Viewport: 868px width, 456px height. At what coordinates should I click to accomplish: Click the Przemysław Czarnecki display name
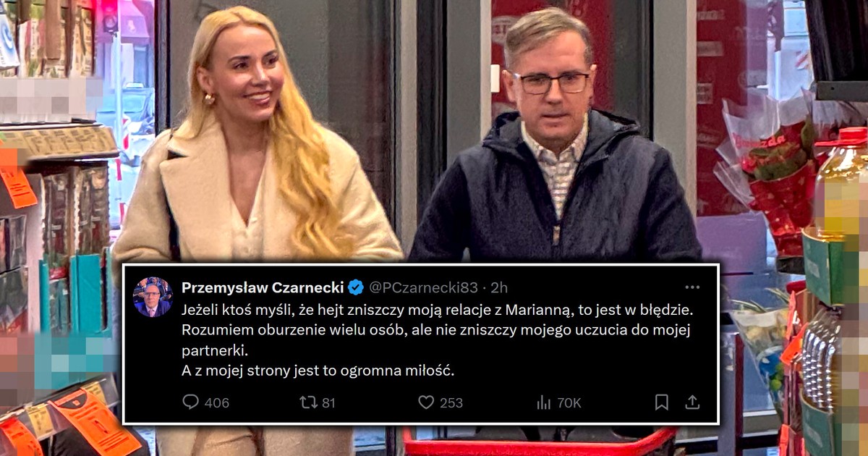[263, 288]
